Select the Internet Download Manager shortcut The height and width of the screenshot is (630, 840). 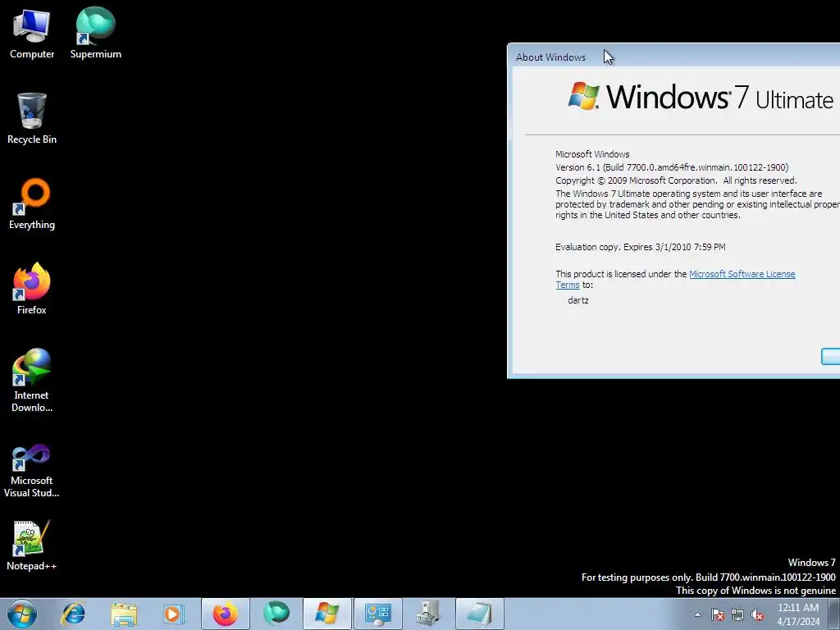point(32,381)
